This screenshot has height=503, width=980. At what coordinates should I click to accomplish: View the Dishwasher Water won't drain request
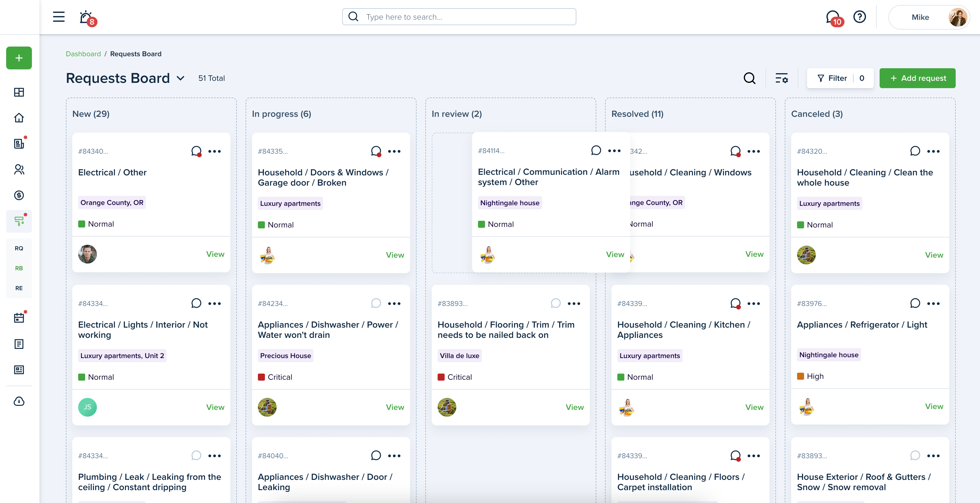pyautogui.click(x=395, y=407)
